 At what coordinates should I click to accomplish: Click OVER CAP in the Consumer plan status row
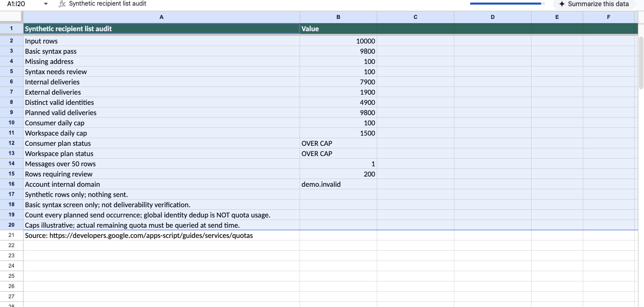[x=338, y=143]
